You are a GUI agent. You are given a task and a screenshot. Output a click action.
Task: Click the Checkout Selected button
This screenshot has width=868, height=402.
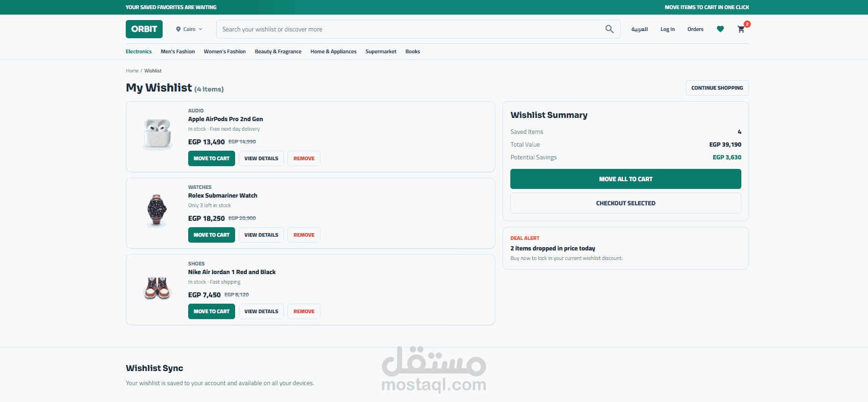click(x=626, y=203)
